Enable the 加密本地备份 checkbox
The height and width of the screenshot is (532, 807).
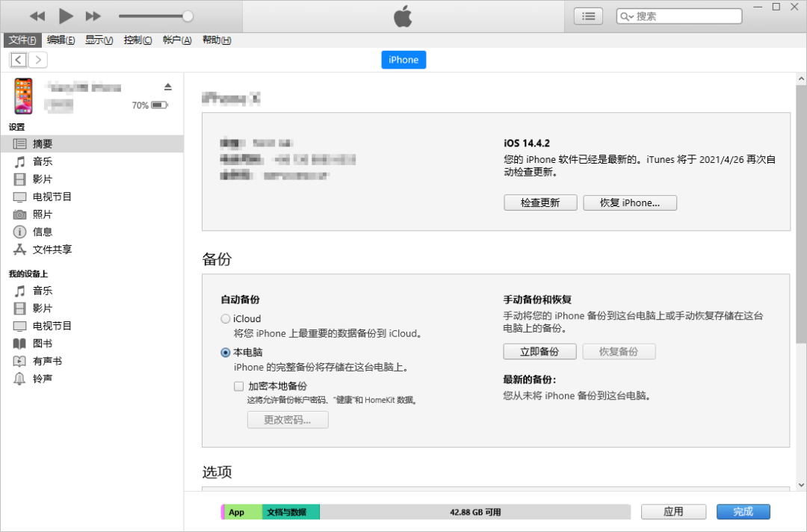point(239,386)
